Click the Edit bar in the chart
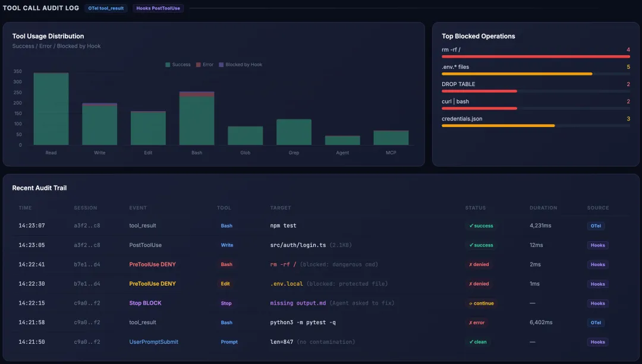 pos(148,128)
